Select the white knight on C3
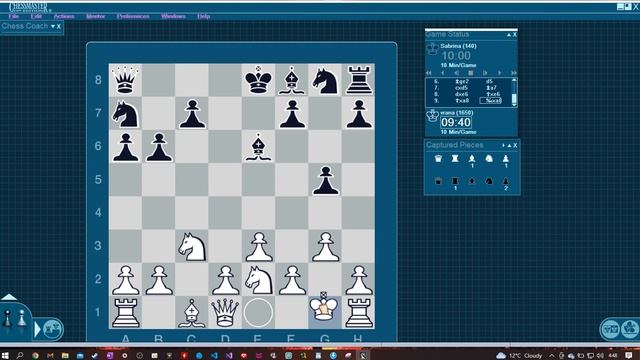Screen dimensions: 640x360 coord(192,247)
